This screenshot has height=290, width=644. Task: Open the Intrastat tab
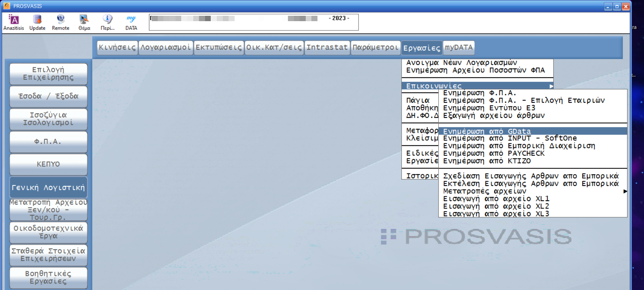pos(327,48)
